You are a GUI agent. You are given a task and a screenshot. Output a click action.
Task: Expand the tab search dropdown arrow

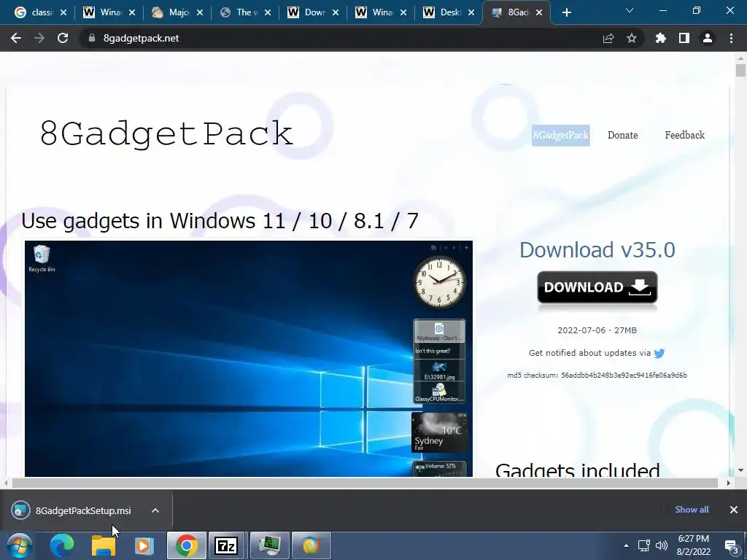(x=630, y=10)
